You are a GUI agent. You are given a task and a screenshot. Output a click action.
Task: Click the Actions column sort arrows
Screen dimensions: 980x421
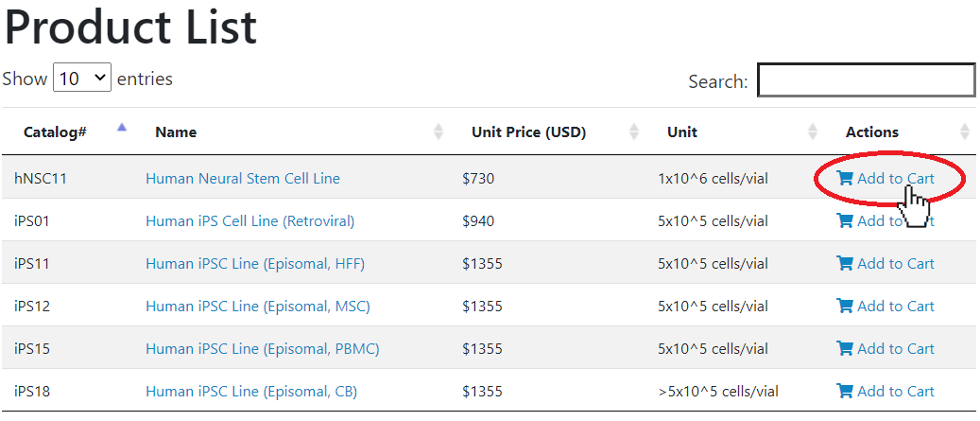[965, 132]
